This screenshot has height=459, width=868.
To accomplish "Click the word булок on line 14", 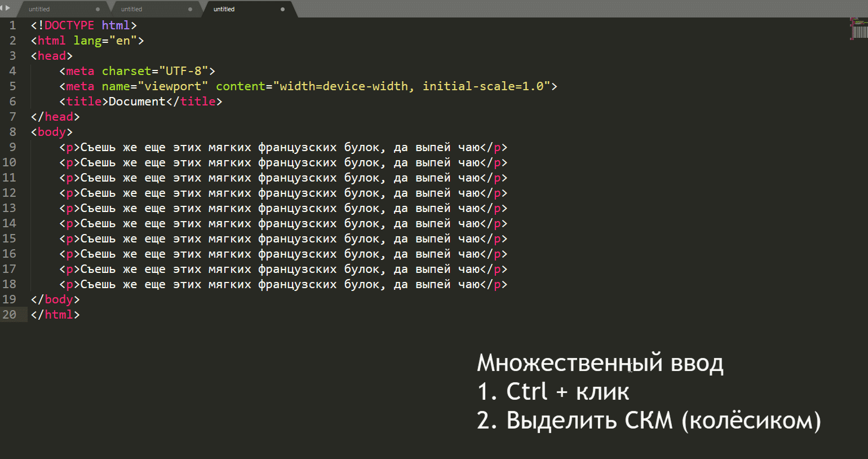I will (362, 223).
